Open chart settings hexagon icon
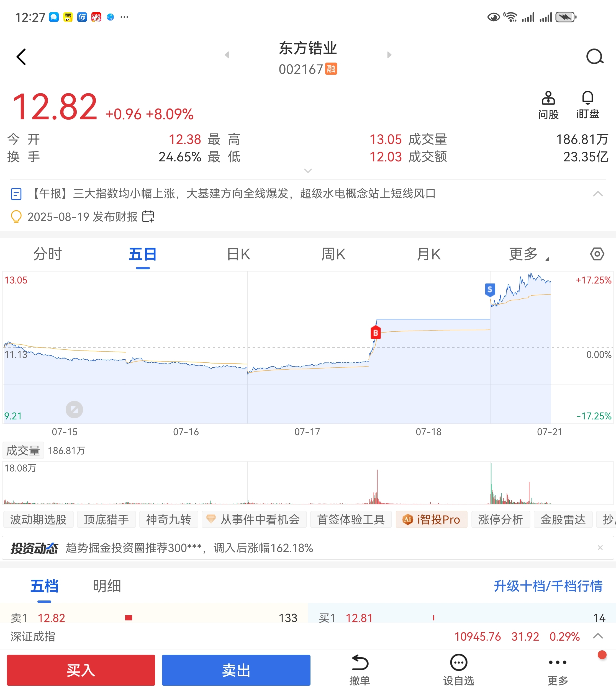616x691 pixels. (597, 254)
